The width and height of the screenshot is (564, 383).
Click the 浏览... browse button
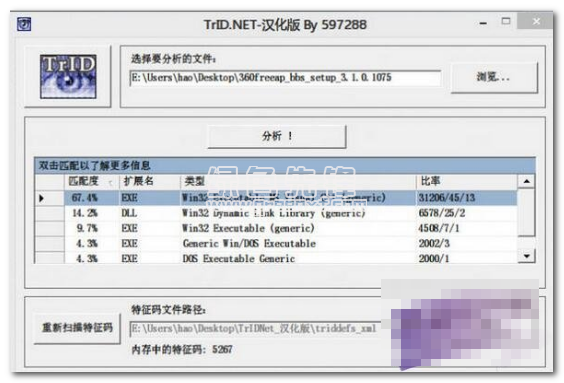(x=494, y=77)
